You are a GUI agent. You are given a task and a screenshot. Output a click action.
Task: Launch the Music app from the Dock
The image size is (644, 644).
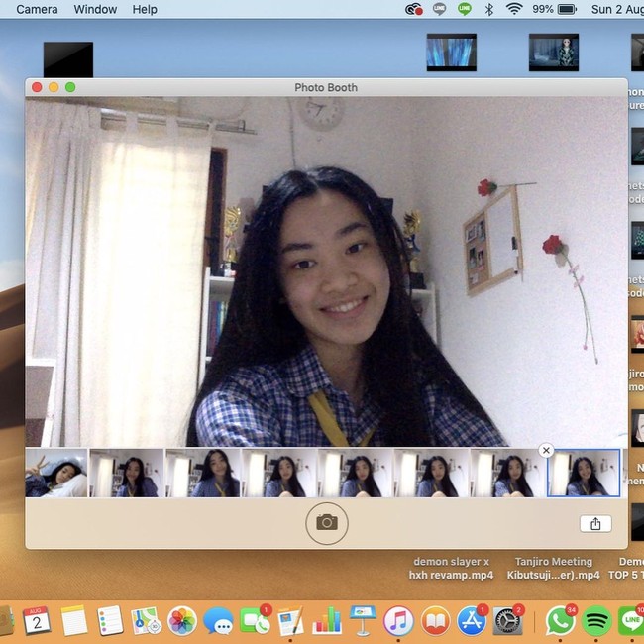[398, 621]
